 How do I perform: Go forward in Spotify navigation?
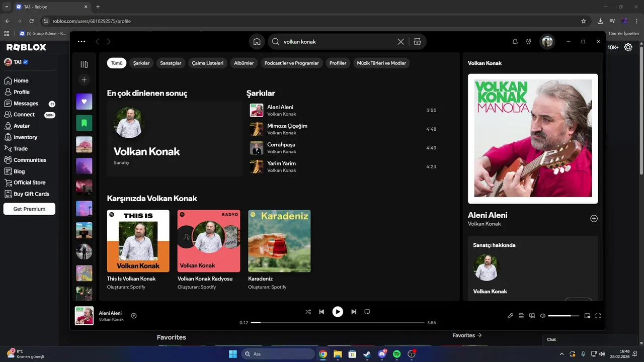[108, 42]
